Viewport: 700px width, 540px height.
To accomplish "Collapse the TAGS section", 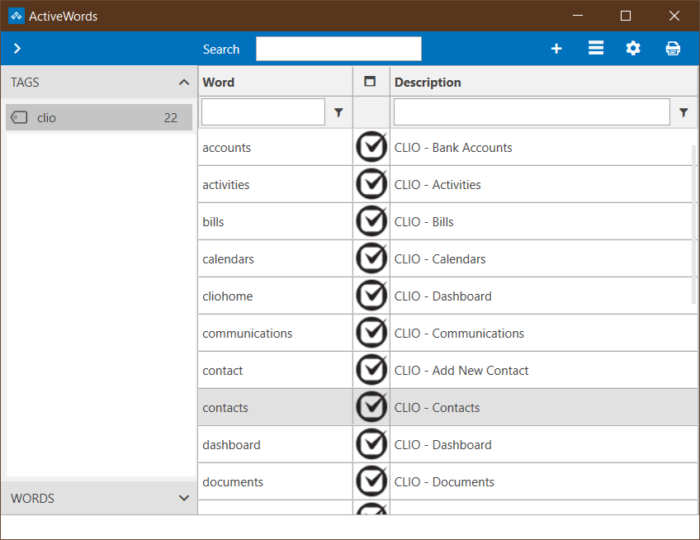I will (184, 82).
